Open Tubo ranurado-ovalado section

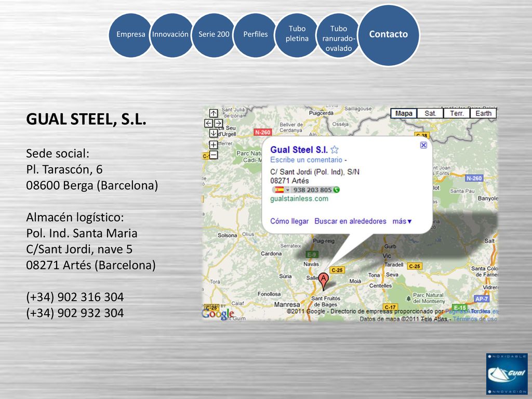tap(338, 35)
